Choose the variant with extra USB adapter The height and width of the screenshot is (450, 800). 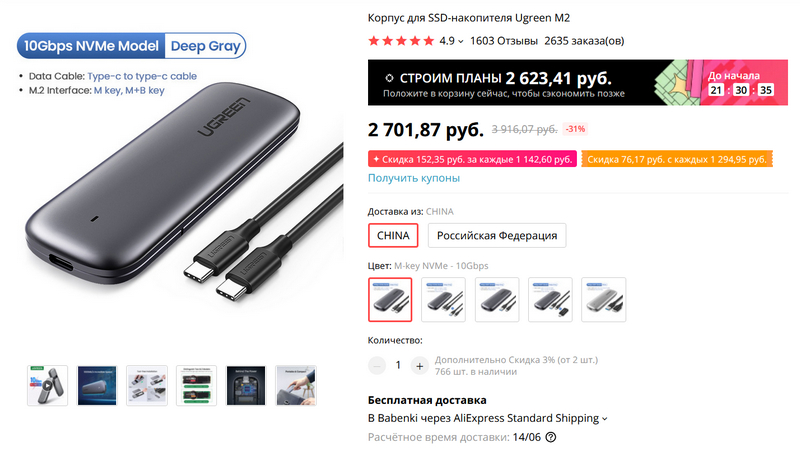coord(550,299)
